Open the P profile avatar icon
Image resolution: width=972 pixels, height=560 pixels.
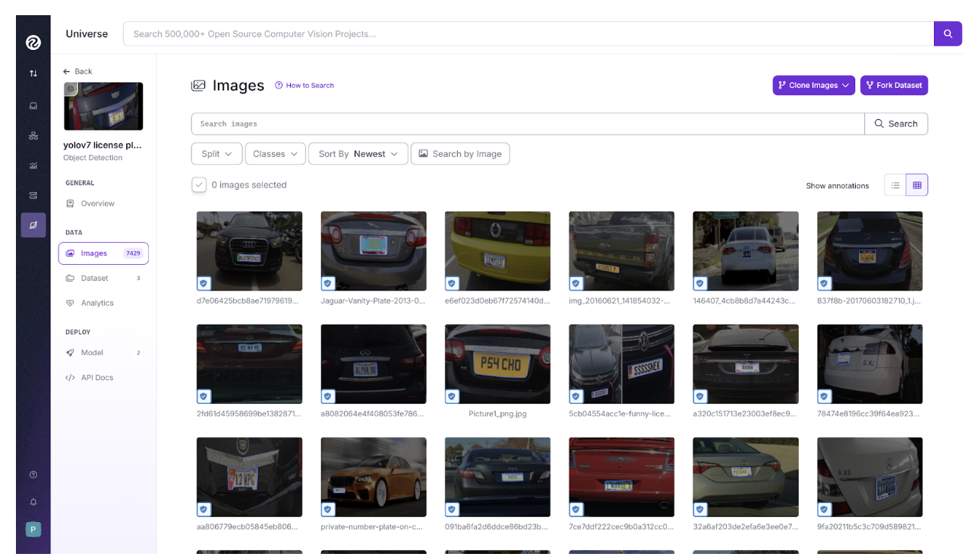point(32,529)
